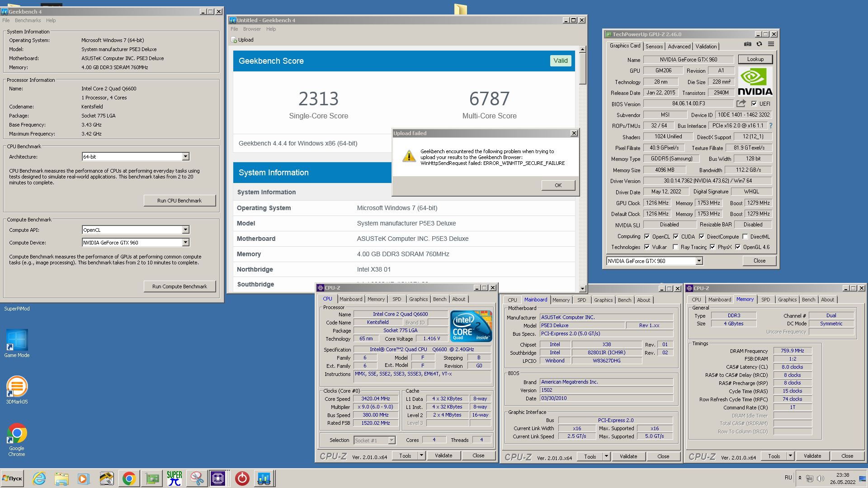Toggle the OpenCL checkbox in GPU-Z
The image size is (868, 488).
[647, 236]
